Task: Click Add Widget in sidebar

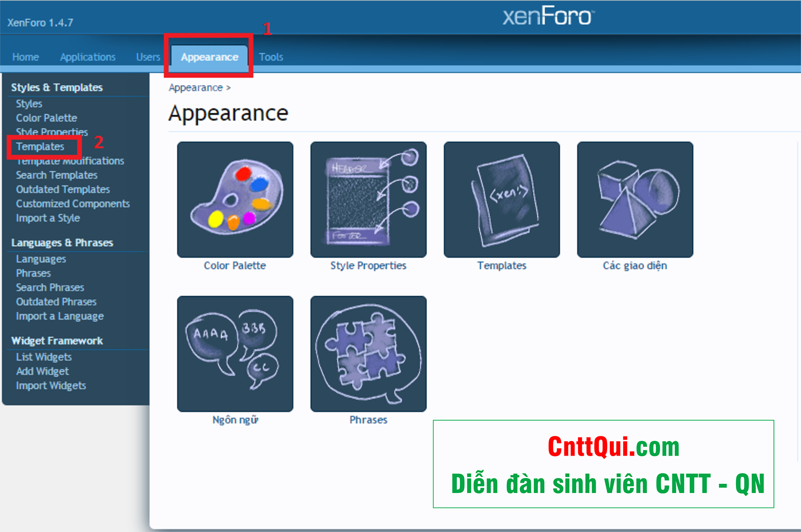Action: 42,371
